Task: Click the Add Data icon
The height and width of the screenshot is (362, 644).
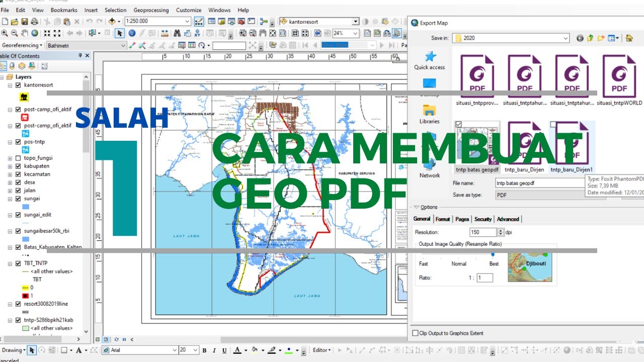Action: click(112, 21)
